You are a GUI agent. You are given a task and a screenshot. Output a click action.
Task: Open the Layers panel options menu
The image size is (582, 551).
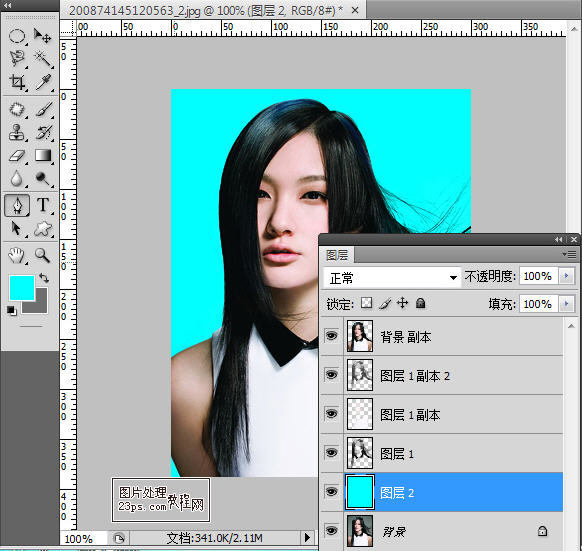(570, 255)
